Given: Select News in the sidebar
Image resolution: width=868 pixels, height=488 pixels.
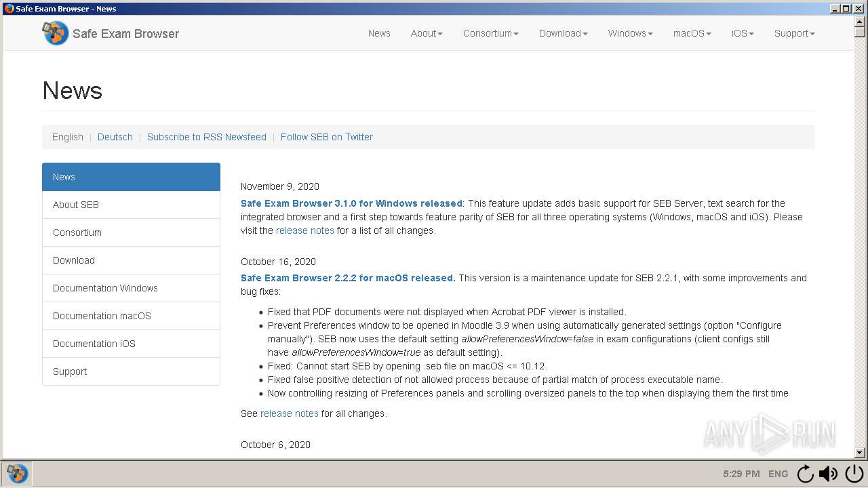Looking at the screenshot, I should [x=131, y=177].
